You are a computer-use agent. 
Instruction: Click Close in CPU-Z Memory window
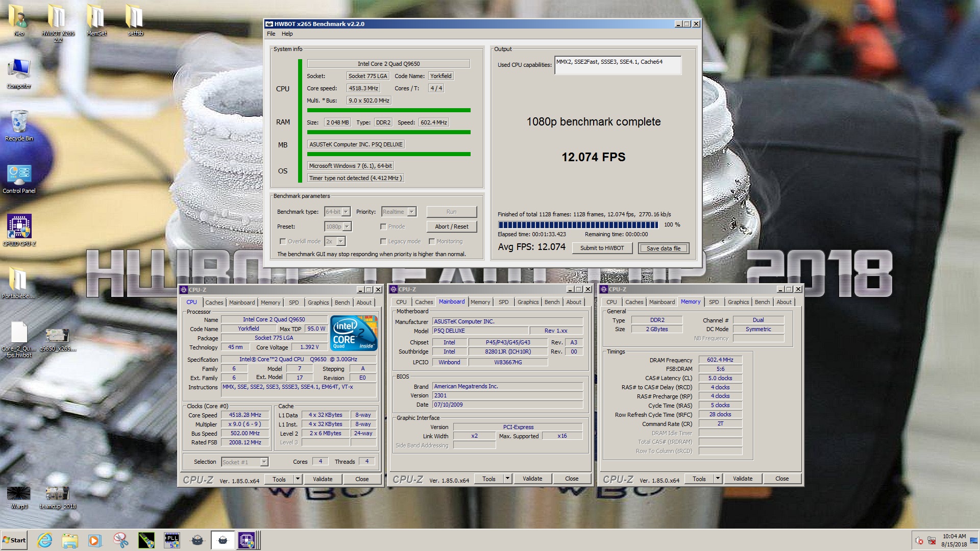(782, 479)
